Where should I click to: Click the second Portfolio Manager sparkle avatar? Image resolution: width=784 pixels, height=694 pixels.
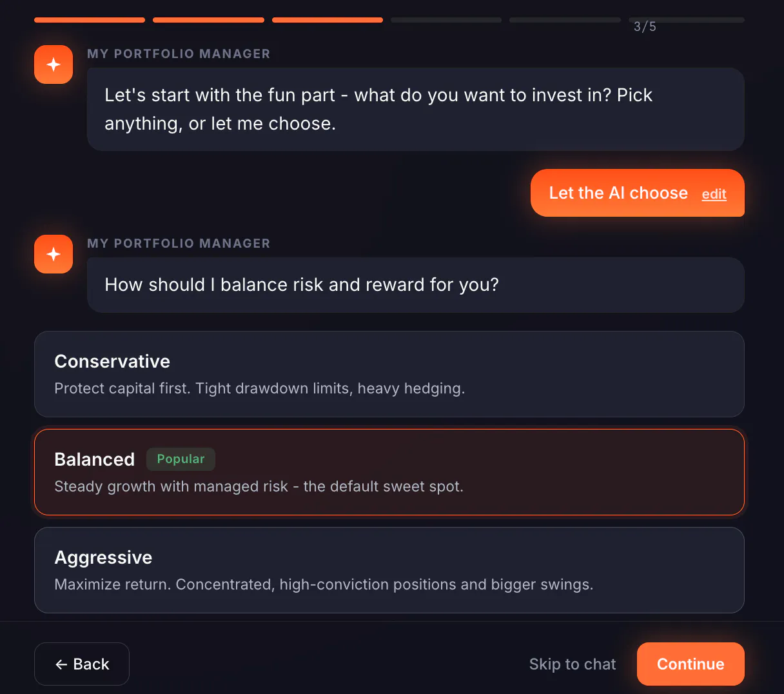click(x=54, y=254)
